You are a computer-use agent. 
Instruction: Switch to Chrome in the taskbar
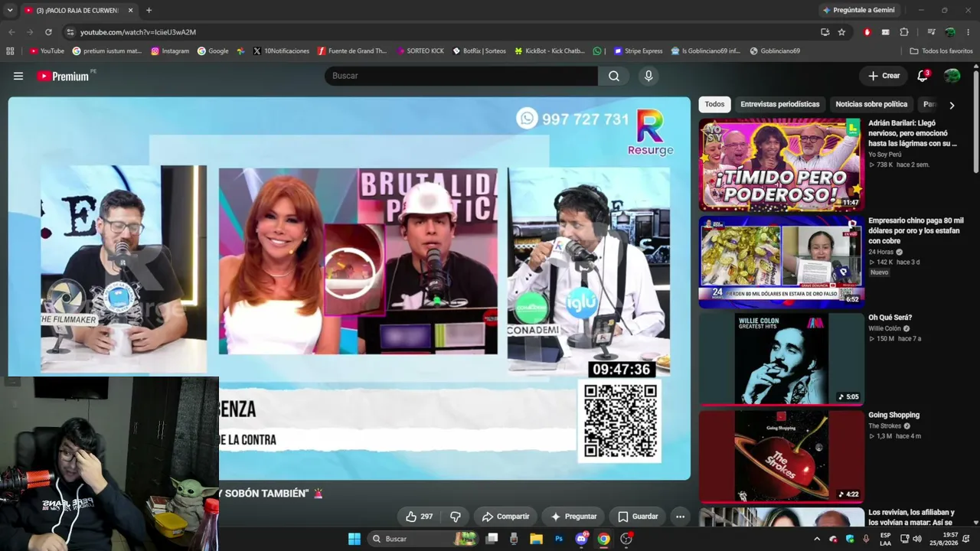604,539
